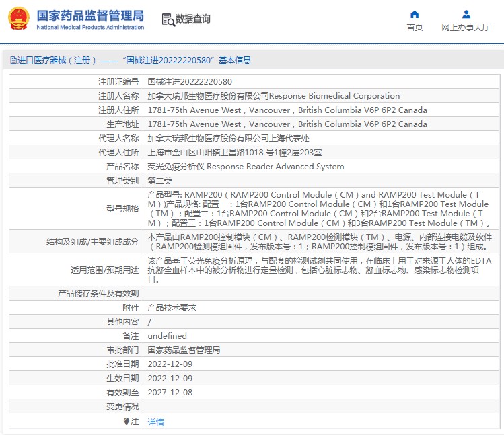The width and height of the screenshot is (504, 435).
Task: Click the 结构及组成 composition description
Action: click(320, 241)
